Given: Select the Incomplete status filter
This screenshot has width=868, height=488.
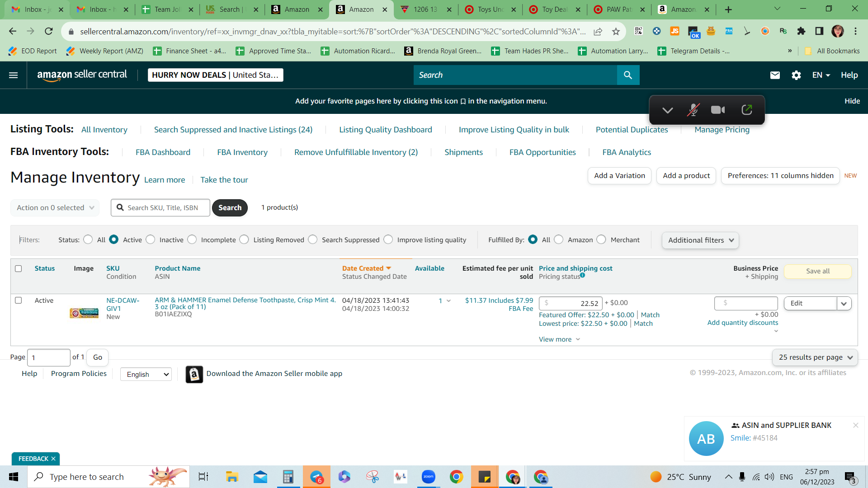Looking at the screenshot, I should pyautogui.click(x=192, y=239).
